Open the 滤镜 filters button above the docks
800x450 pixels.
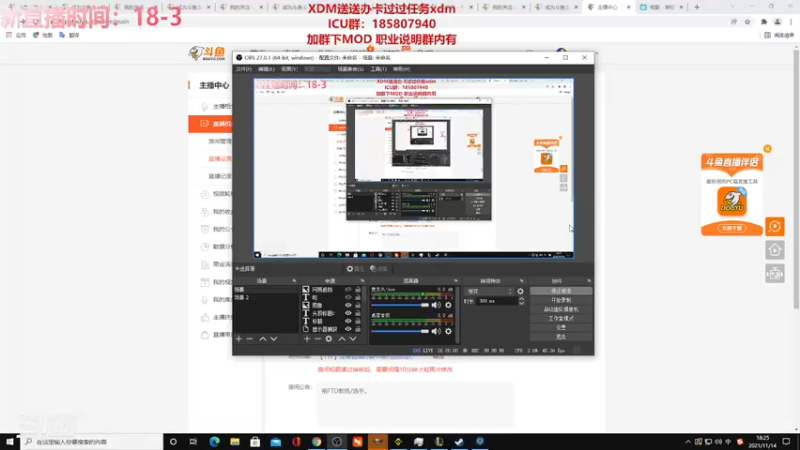[x=379, y=269]
